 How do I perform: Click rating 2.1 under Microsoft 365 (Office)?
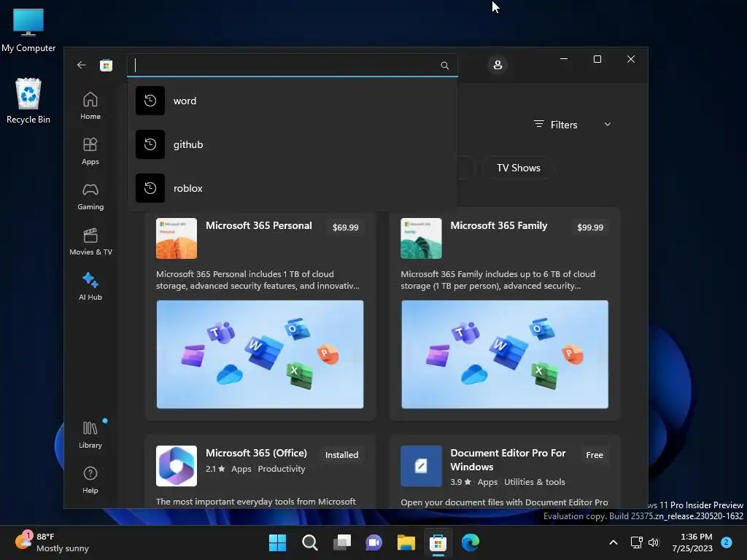(x=215, y=469)
